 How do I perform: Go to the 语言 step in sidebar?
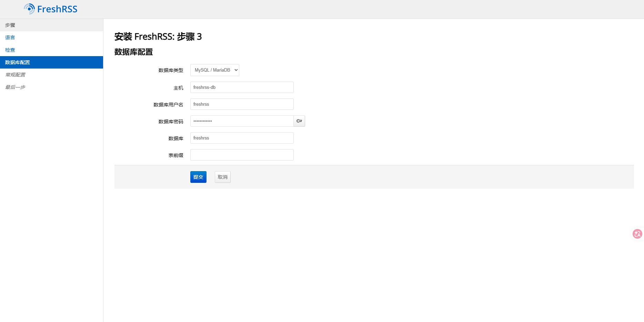(x=10, y=38)
